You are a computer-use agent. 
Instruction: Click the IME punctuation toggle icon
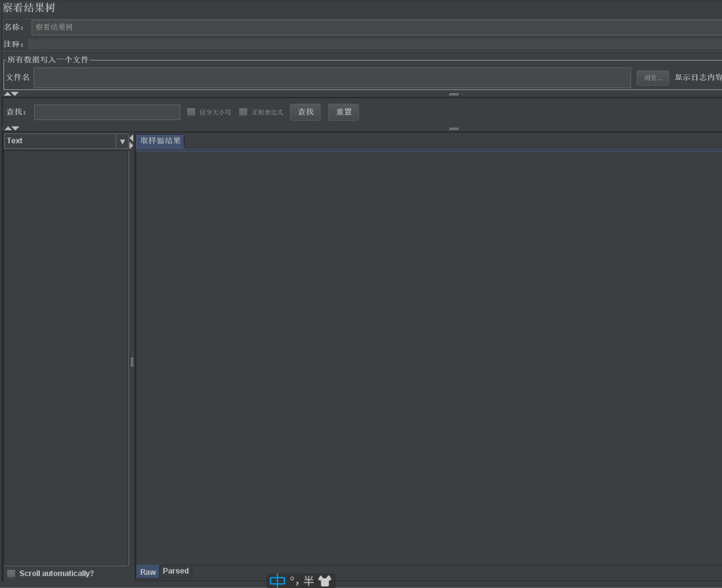click(x=294, y=580)
